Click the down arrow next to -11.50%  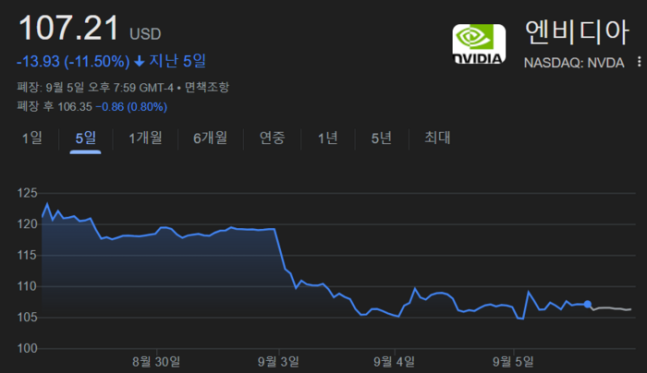[x=139, y=61]
